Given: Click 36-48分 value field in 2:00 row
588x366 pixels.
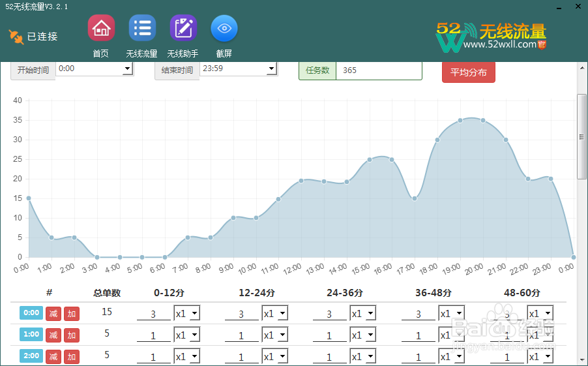Looking at the screenshot, I should pos(418,357).
